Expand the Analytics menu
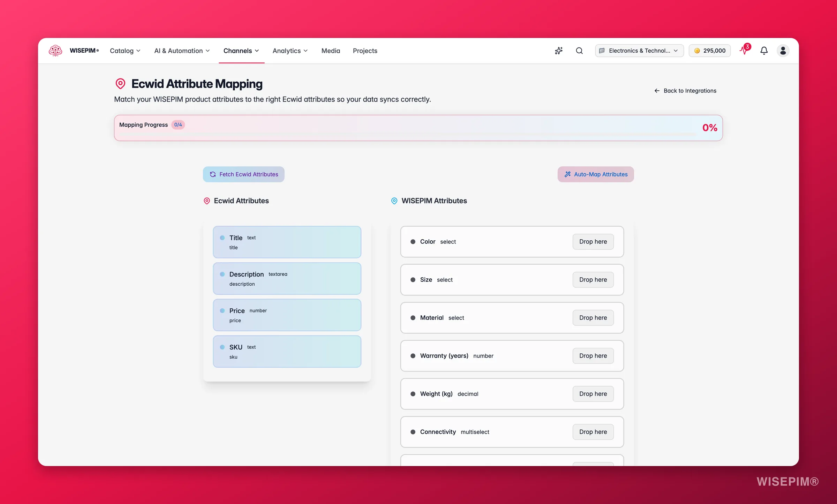Image resolution: width=837 pixels, height=504 pixels. pos(290,51)
